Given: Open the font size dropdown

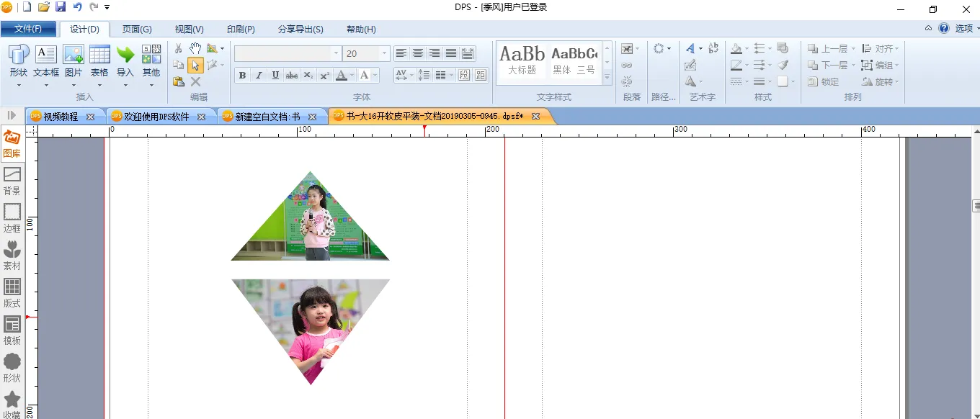Looking at the screenshot, I should coord(384,54).
